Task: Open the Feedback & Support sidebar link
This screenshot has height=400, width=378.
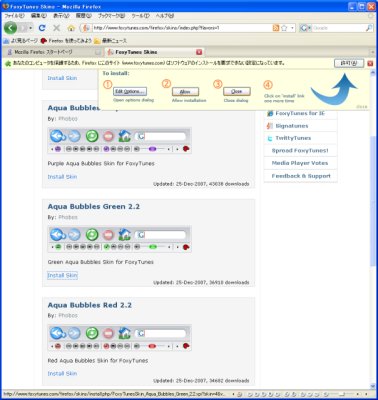Action: (301, 176)
